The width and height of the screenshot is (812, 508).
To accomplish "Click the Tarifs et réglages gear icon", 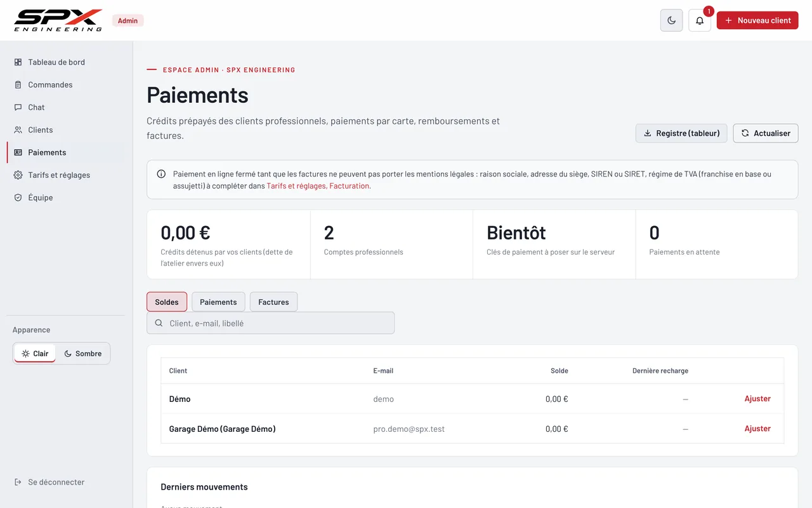I will (x=18, y=175).
